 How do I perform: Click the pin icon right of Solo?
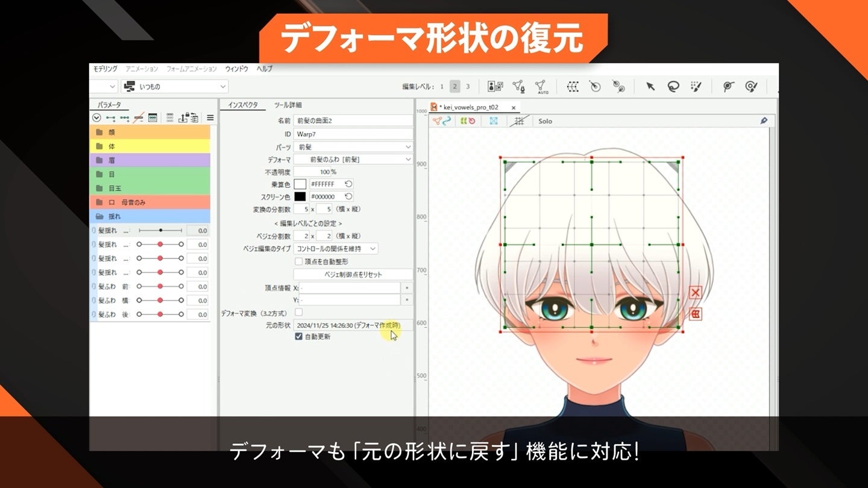pos(764,121)
